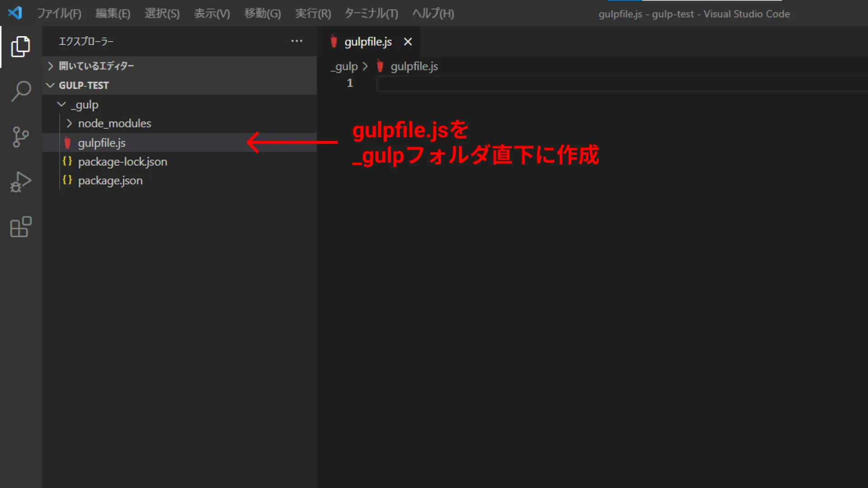
Task: Open package-lock.json from the explorer
Action: pyautogui.click(x=179, y=162)
